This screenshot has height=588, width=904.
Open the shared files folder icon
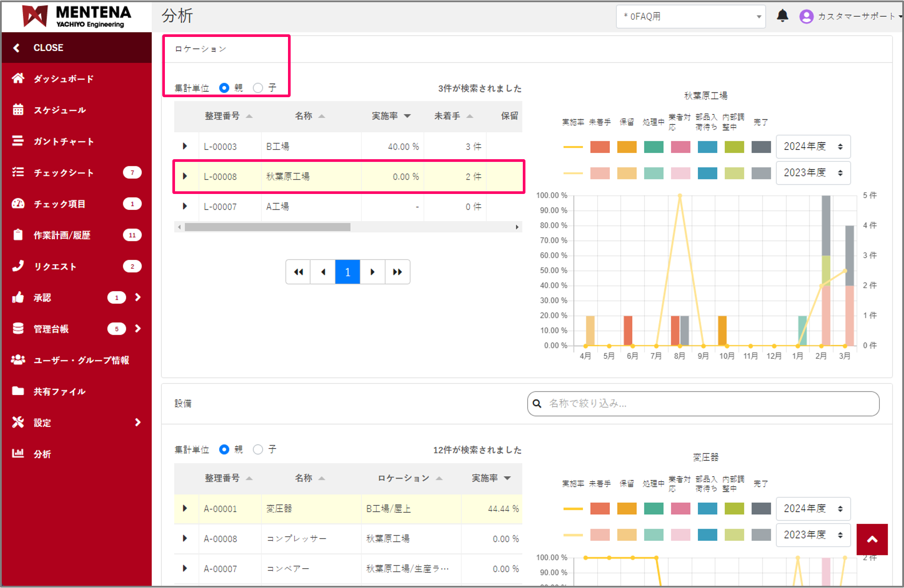[x=18, y=391]
